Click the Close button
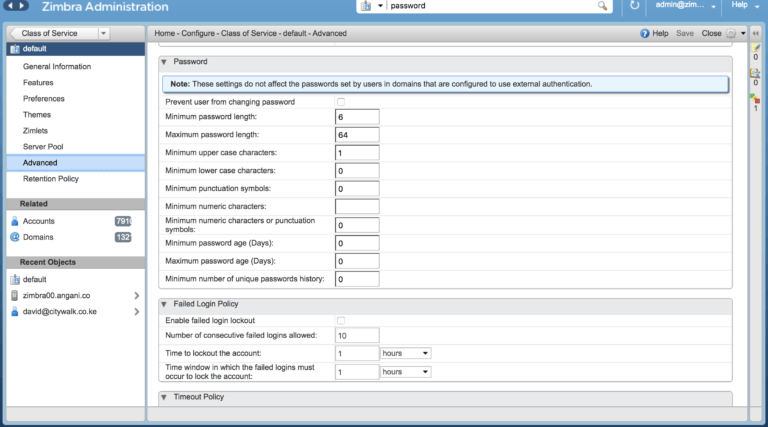This screenshot has height=427, width=768. click(711, 33)
